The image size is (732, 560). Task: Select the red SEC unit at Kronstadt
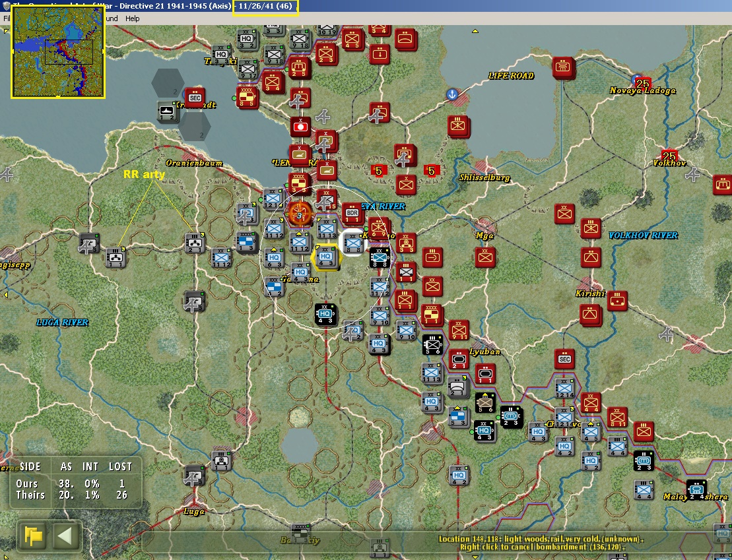[195, 98]
